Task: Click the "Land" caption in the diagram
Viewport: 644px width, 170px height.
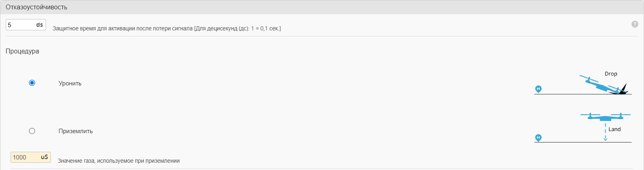Action: click(x=614, y=129)
